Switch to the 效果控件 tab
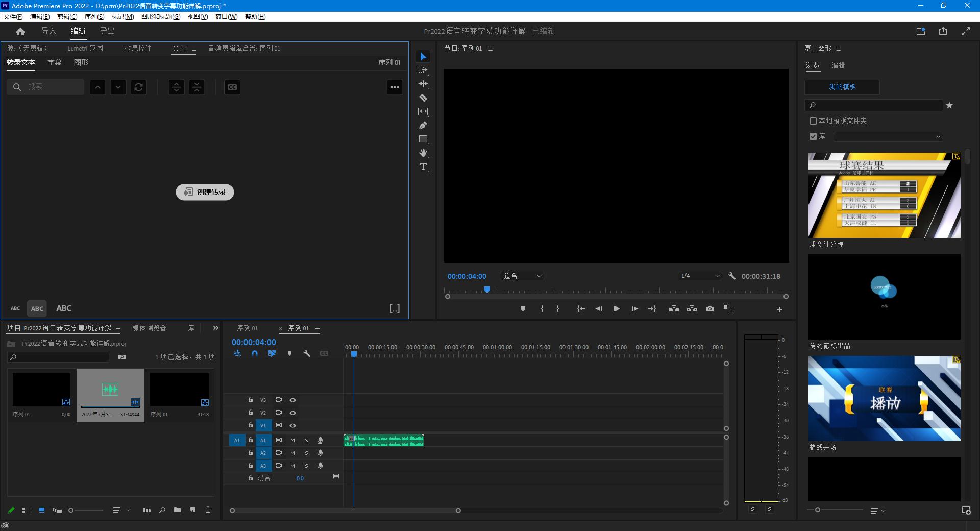 138,48
